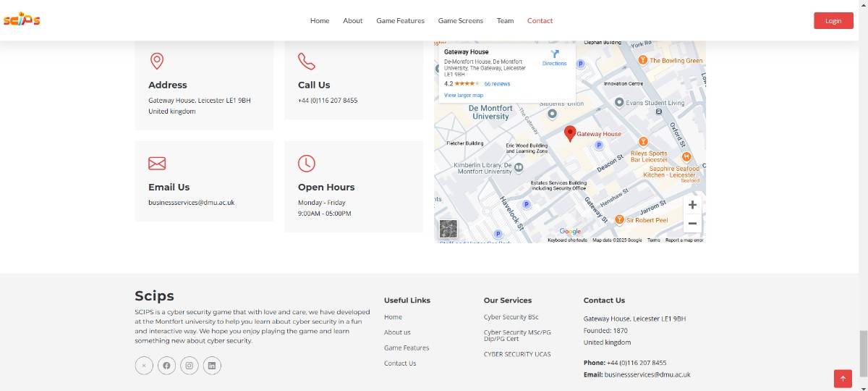Click footer phone +44 (0)116 207 8455

(637, 363)
